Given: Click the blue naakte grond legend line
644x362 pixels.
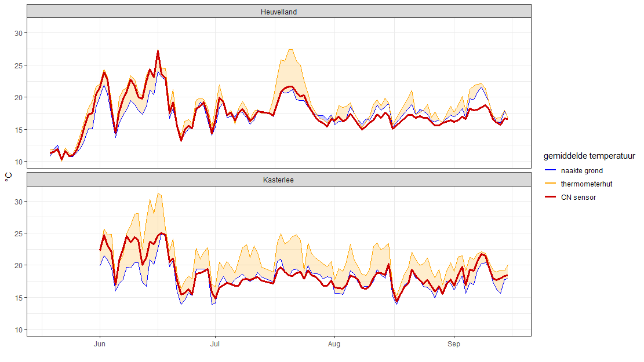Looking at the screenshot, I should click(x=551, y=171).
